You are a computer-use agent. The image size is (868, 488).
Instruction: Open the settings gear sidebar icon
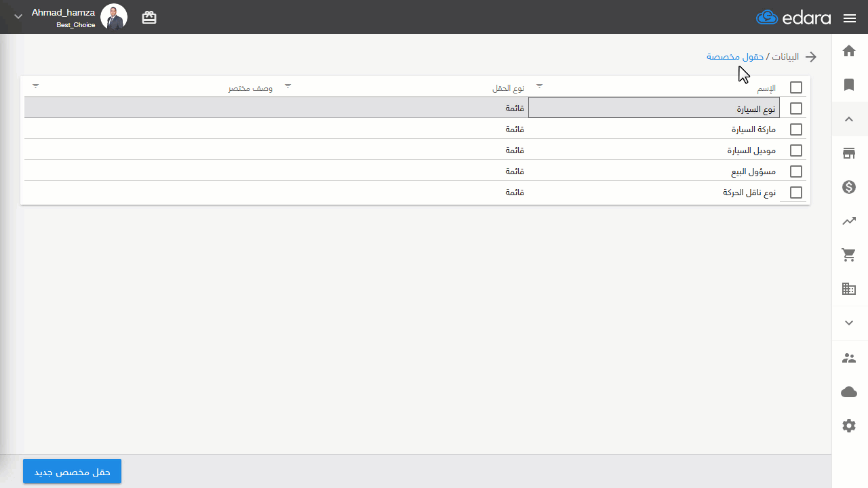tap(849, 426)
